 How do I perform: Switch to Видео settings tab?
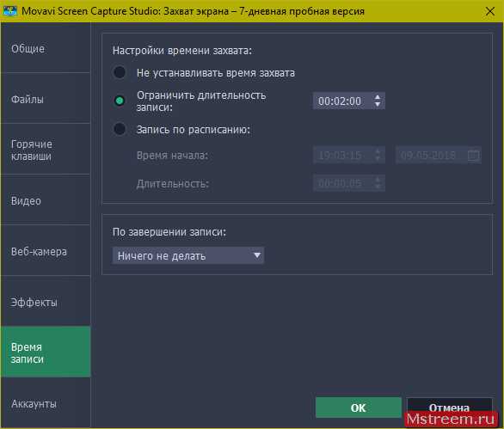click(46, 200)
